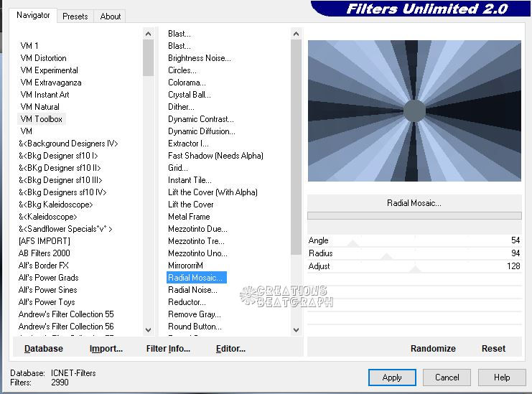Switch to the Navigator tab
This screenshot has height=394, width=532.
coord(33,15)
